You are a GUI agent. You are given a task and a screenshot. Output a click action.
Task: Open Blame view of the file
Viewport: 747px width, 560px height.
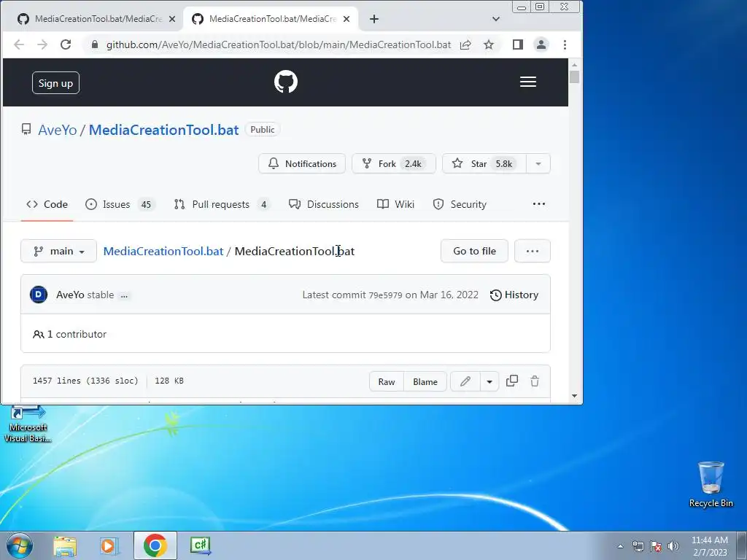(425, 381)
